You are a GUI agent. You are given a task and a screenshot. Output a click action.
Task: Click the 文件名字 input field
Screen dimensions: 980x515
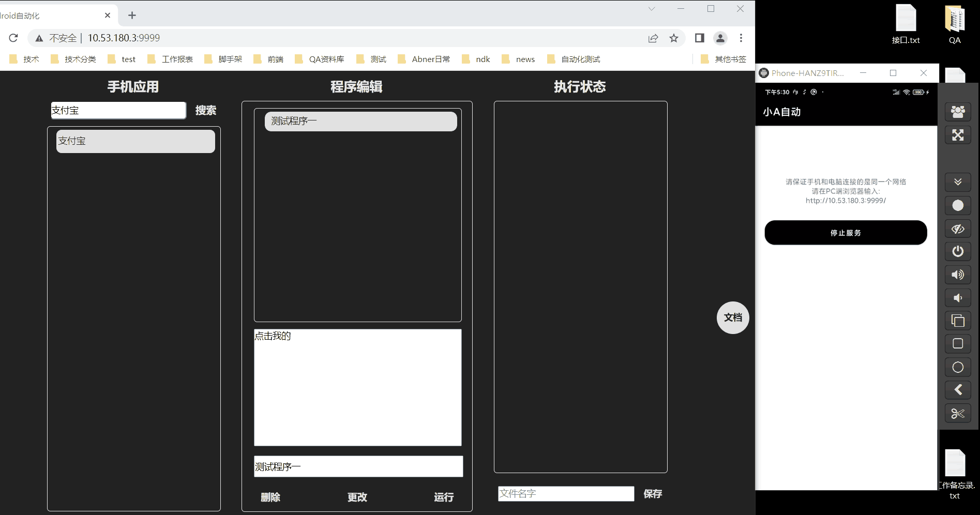[x=566, y=494]
